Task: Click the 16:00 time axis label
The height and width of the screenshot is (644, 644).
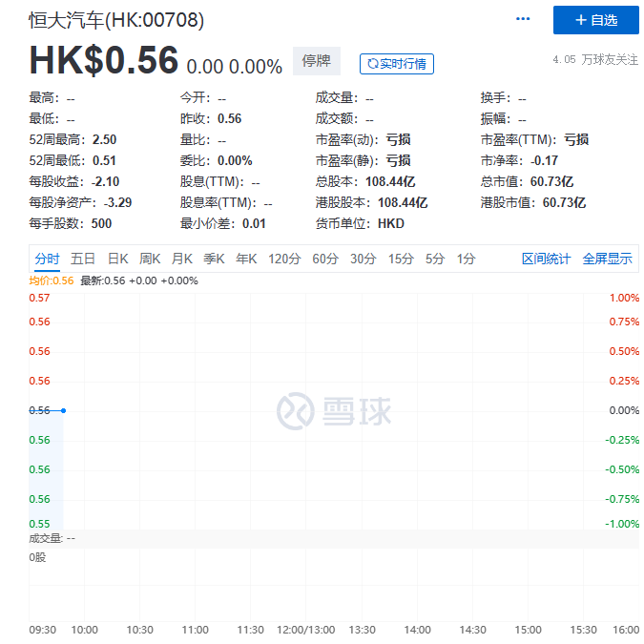Action: (x=626, y=630)
